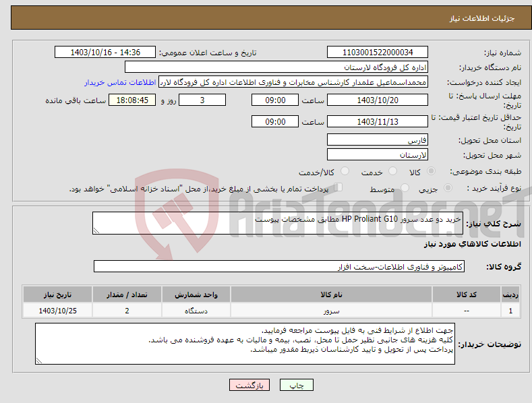This screenshot has width=532, height=403.
Task: Click the general description text area
Action: click(x=278, y=223)
